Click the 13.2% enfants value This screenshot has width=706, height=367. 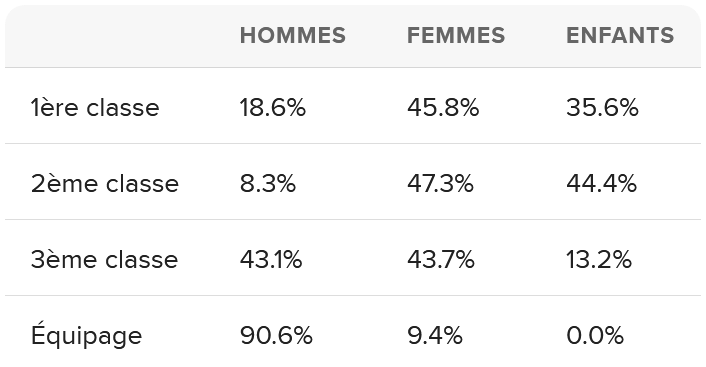(x=599, y=260)
